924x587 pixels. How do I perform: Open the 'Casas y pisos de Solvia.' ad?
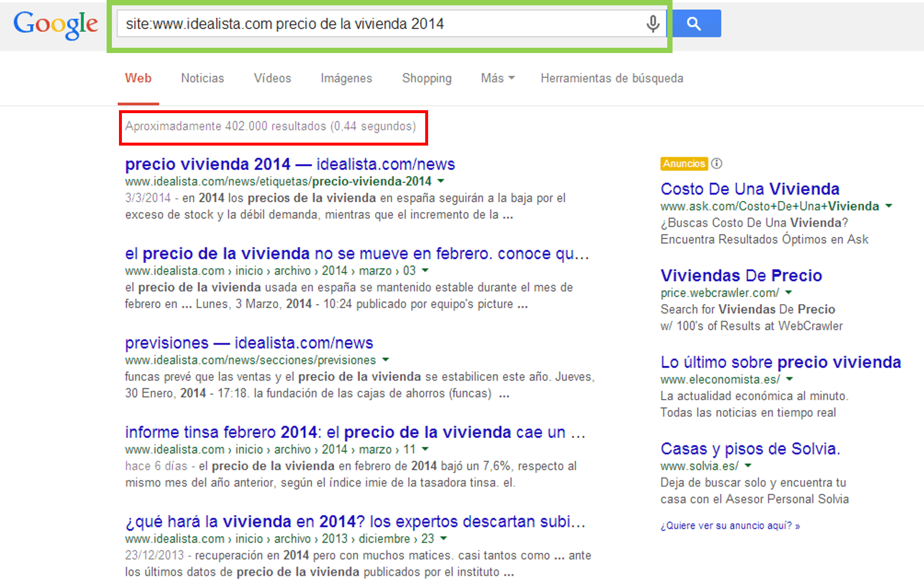[x=750, y=449]
